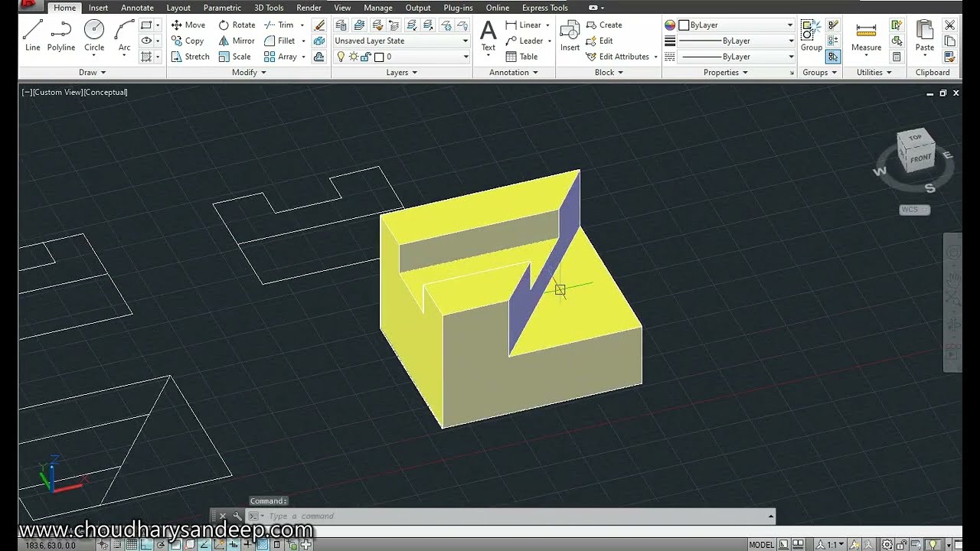
Task: Add a Linear dimension
Action: point(524,24)
